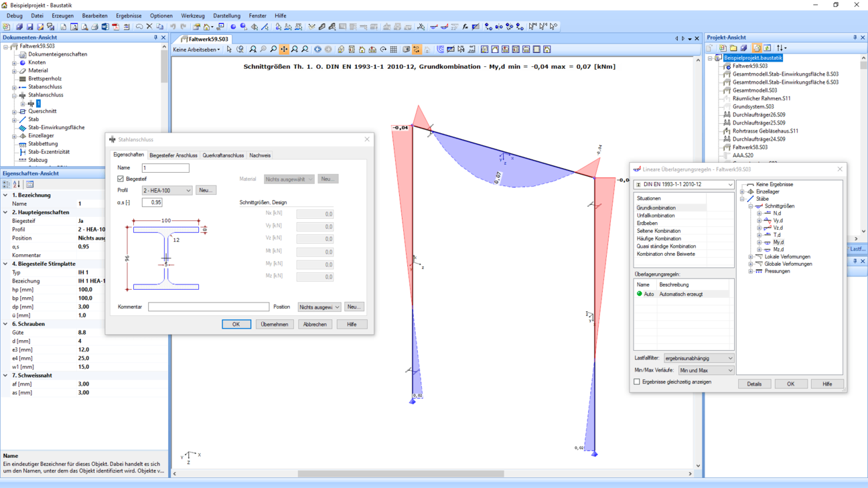Click the save icon in main toolbar
868x488 pixels.
coord(29,27)
